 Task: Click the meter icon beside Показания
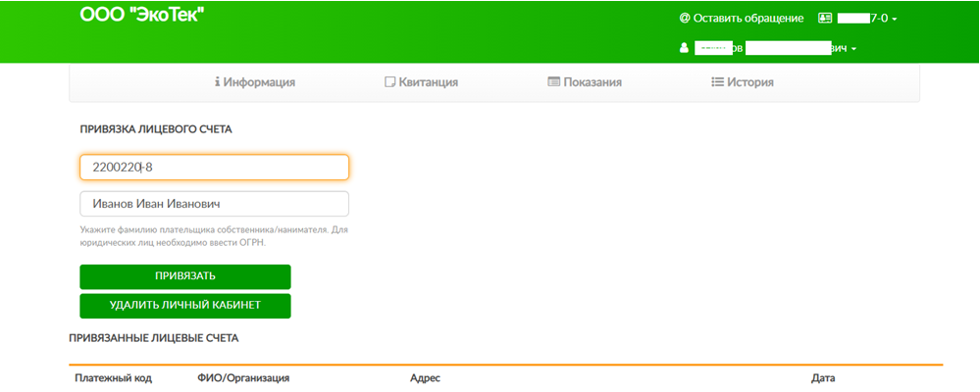coord(553,82)
